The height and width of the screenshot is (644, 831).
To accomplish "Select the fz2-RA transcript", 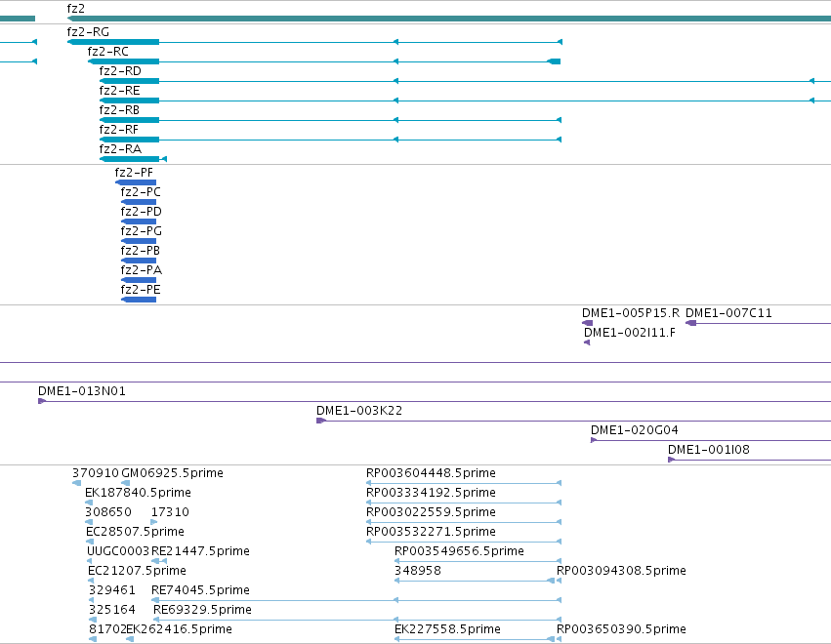I will click(x=133, y=159).
